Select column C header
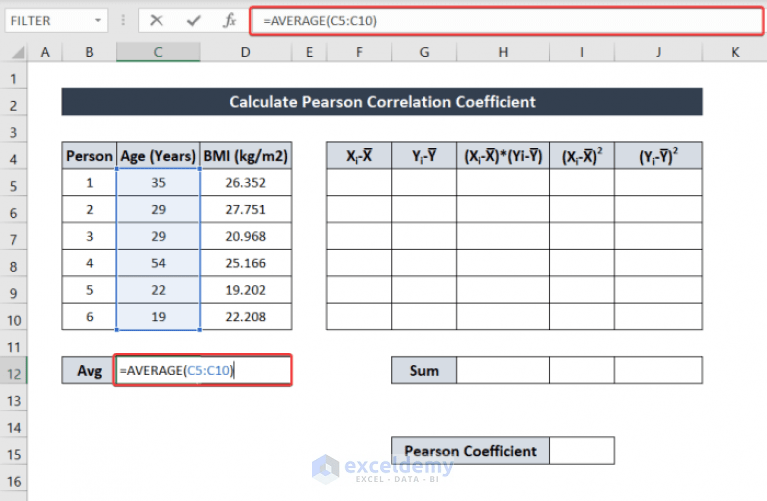Image resolution: width=767 pixels, height=501 pixels. (158, 52)
